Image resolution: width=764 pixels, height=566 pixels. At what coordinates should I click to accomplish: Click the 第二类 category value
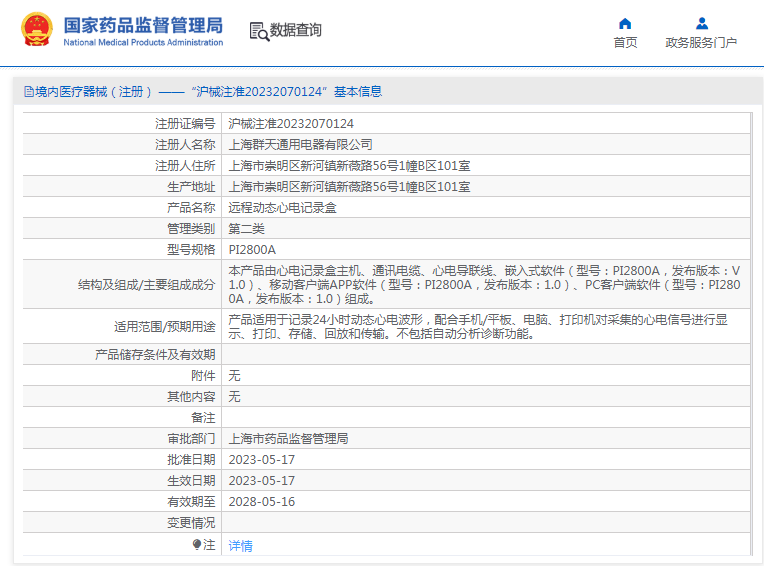click(247, 228)
